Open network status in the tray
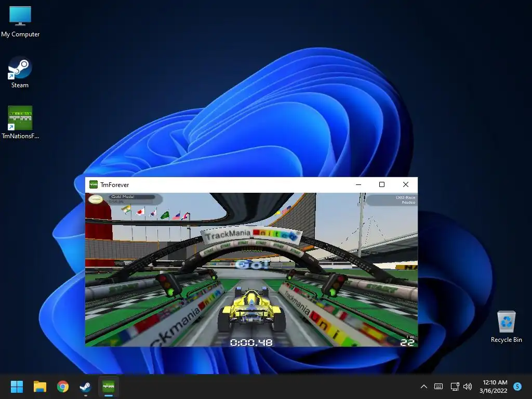 coord(455,387)
